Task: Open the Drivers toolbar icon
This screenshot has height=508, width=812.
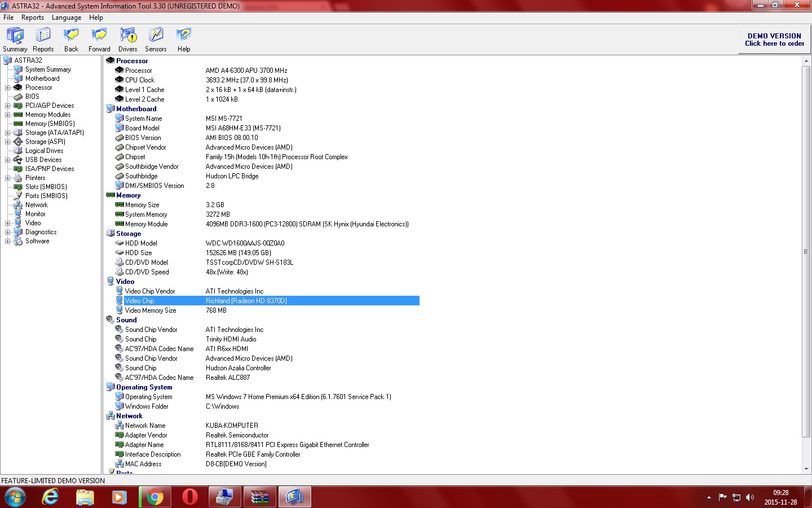Action: pyautogui.click(x=128, y=40)
